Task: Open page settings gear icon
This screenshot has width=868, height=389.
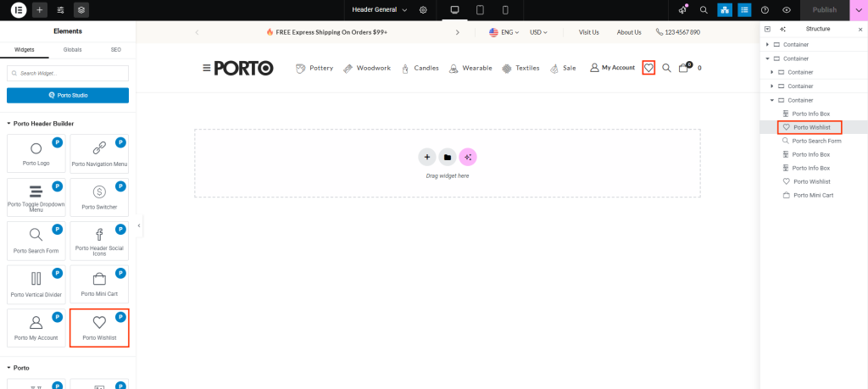Action: tap(423, 10)
